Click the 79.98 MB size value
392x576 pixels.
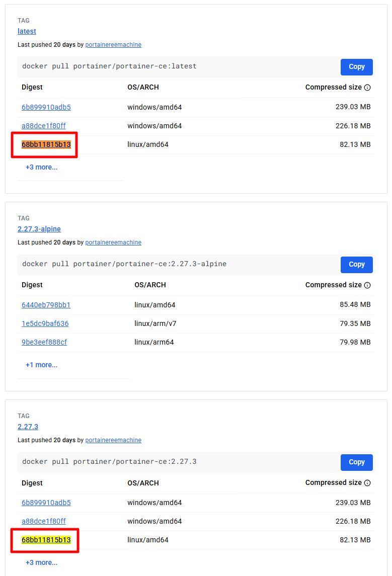point(355,342)
